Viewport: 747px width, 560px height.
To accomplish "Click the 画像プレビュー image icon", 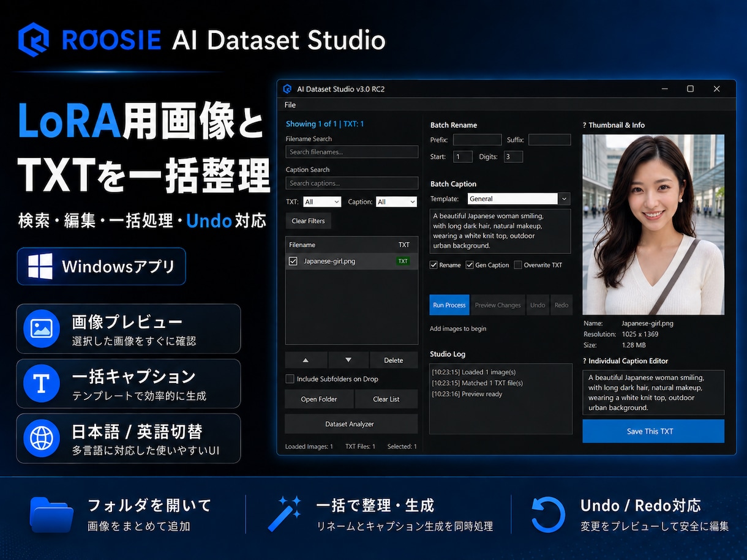I will (41, 329).
